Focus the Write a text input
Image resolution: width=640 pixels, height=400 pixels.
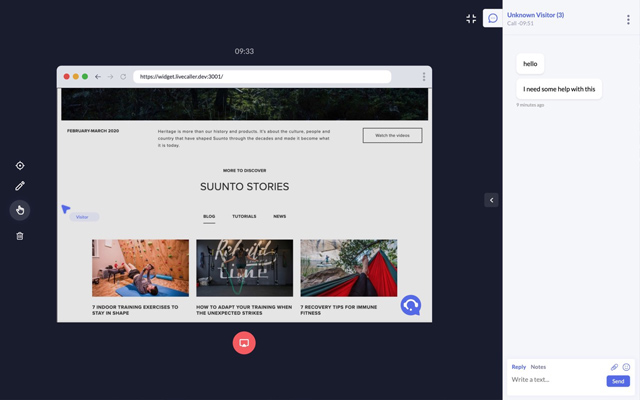[557, 380]
